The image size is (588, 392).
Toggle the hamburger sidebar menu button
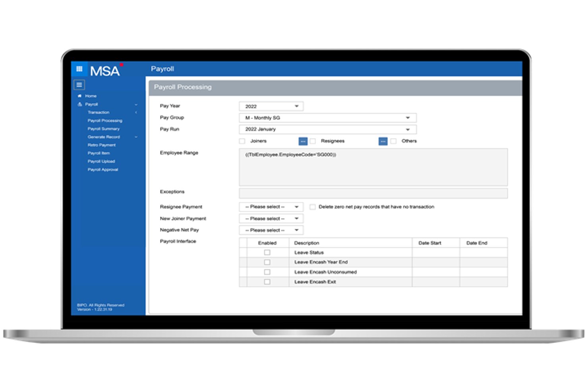coord(79,85)
